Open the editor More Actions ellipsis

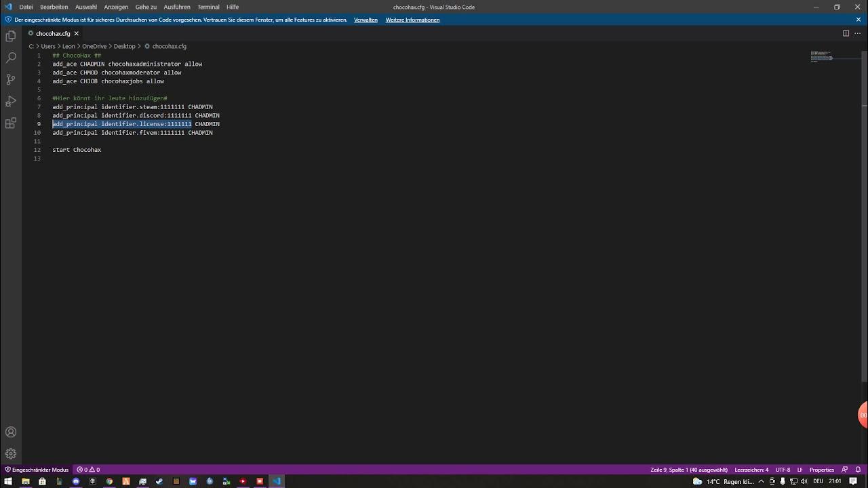click(858, 33)
